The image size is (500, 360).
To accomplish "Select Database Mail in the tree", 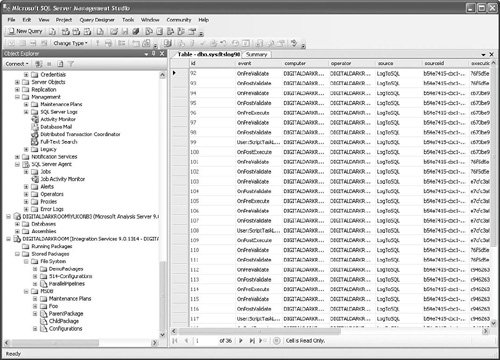I will (56, 127).
